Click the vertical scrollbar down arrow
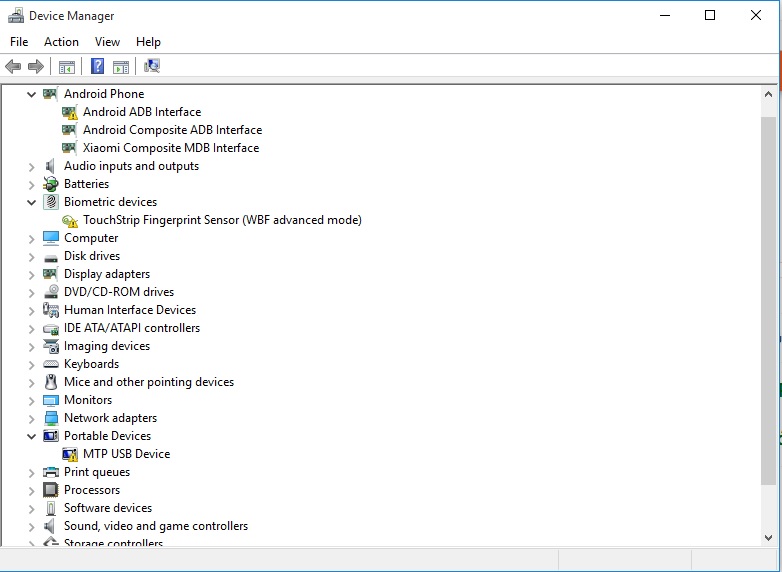Screen dimensions: 782x572 coord(768,538)
